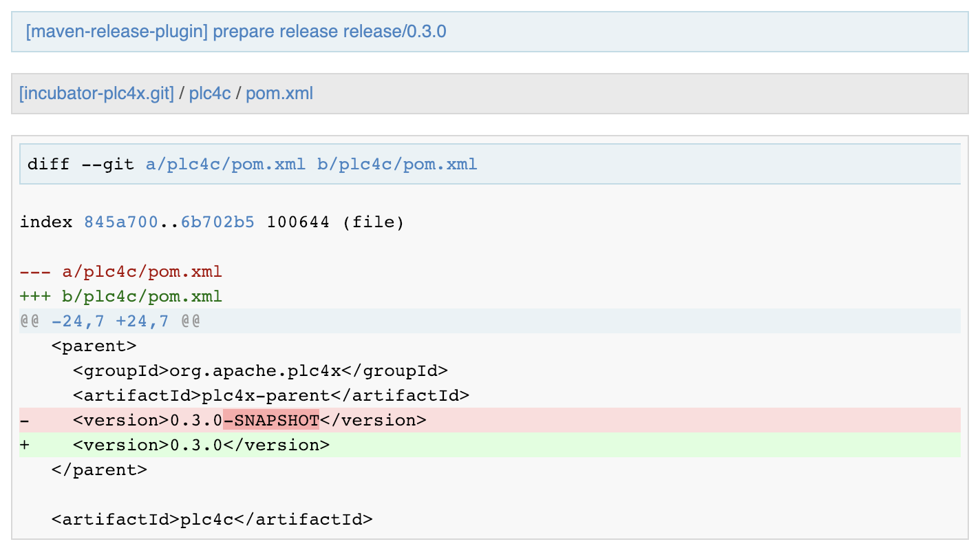Click the minus marker of the removed line
Image resolution: width=980 pixels, height=555 pixels.
(25, 420)
